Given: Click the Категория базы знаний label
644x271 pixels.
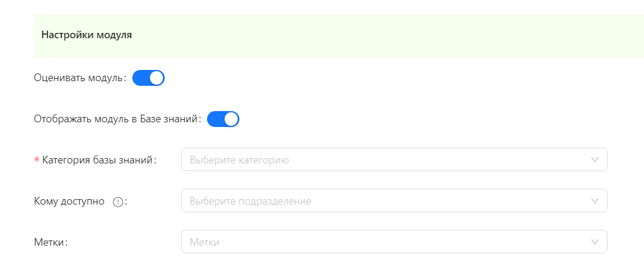Looking at the screenshot, I should (x=100, y=160).
